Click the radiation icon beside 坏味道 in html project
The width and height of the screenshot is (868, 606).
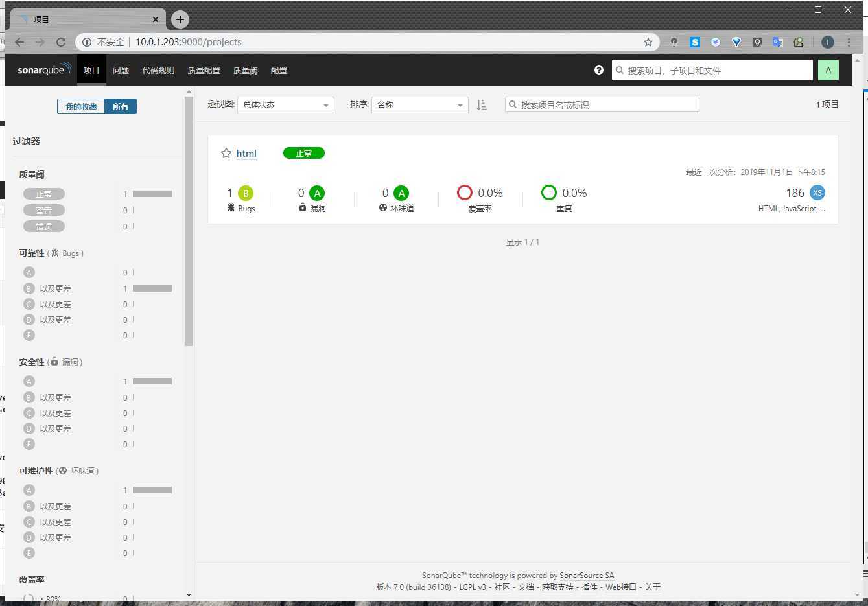tap(383, 208)
